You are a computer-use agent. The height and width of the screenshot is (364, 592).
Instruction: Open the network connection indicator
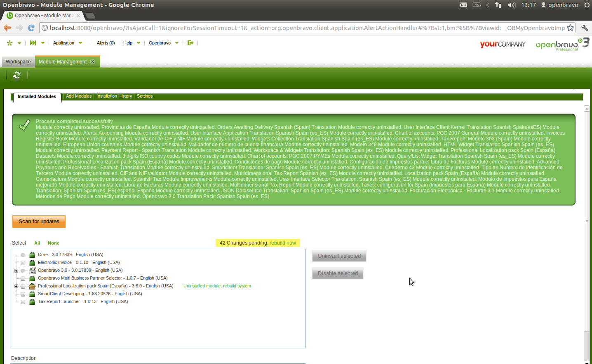[x=498, y=5]
